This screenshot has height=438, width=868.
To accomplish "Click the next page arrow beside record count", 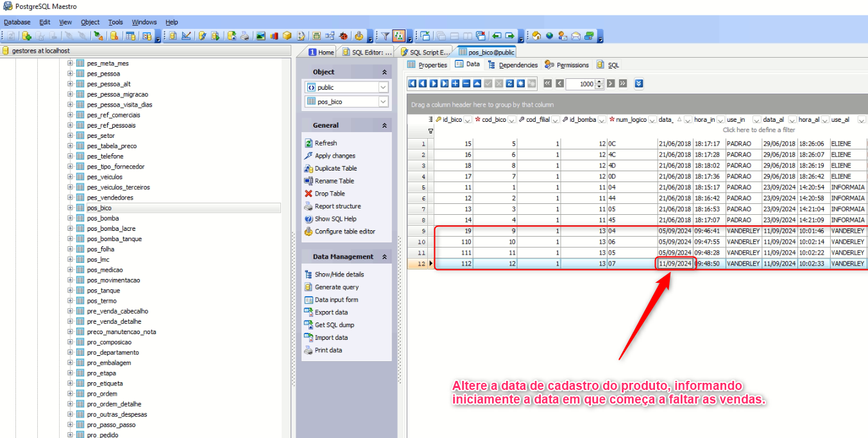I will (611, 83).
